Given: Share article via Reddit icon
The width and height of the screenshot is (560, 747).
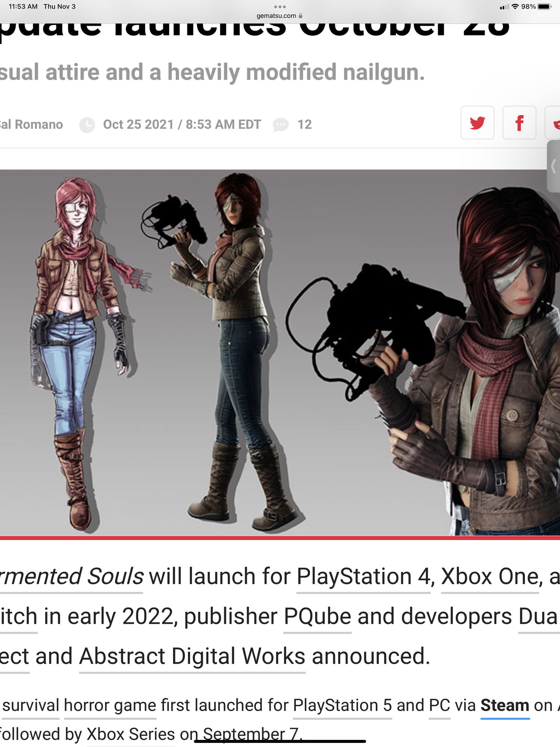Looking at the screenshot, I should [x=553, y=123].
